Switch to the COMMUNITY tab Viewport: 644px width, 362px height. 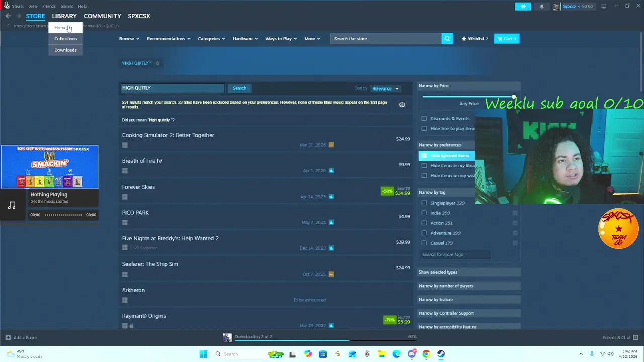(102, 16)
